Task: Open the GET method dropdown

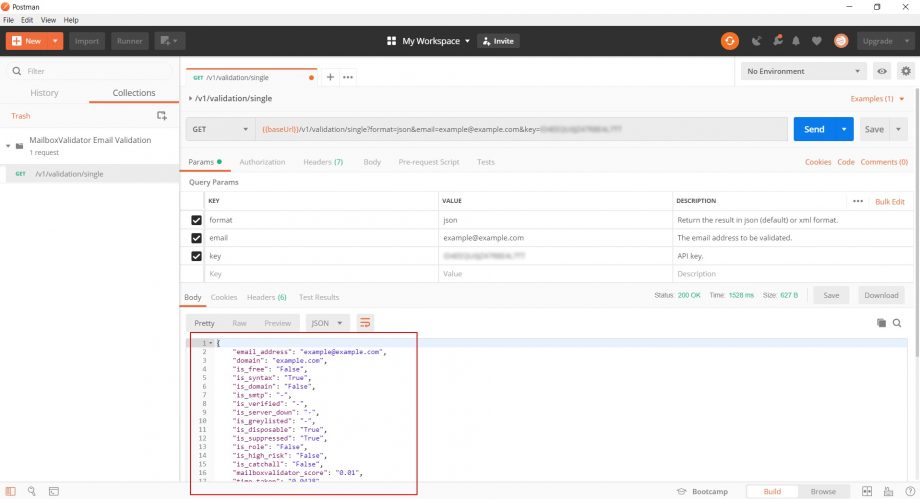Action: pyautogui.click(x=220, y=129)
